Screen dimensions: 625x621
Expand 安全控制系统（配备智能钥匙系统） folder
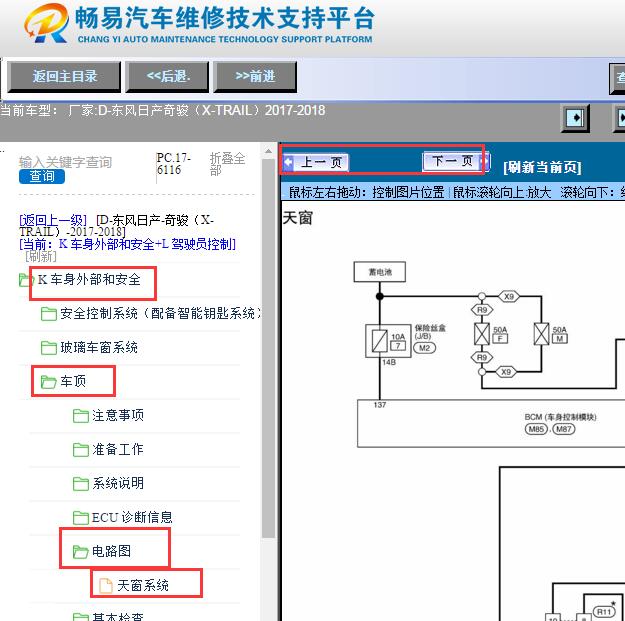[x=161, y=313]
